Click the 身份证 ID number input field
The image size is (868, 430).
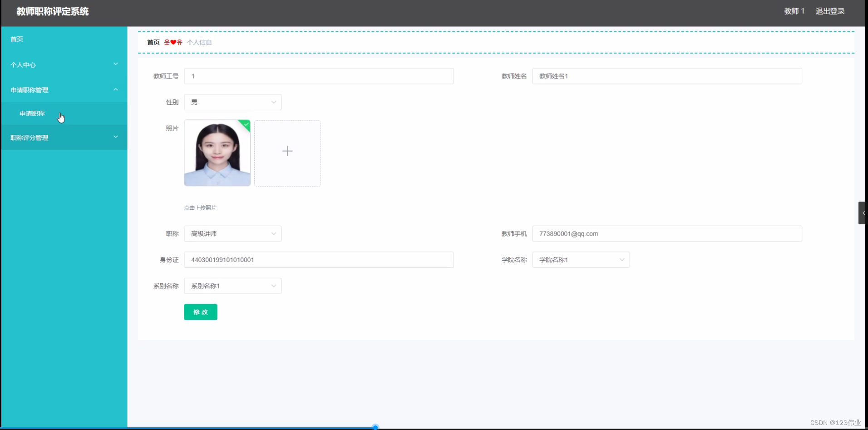[319, 260]
